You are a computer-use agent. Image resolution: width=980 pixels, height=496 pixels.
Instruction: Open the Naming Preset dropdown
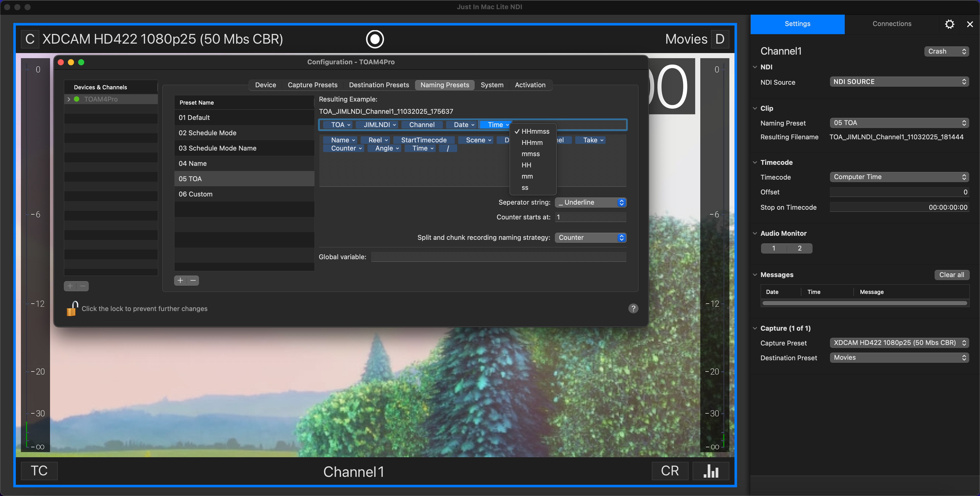pyautogui.click(x=899, y=123)
